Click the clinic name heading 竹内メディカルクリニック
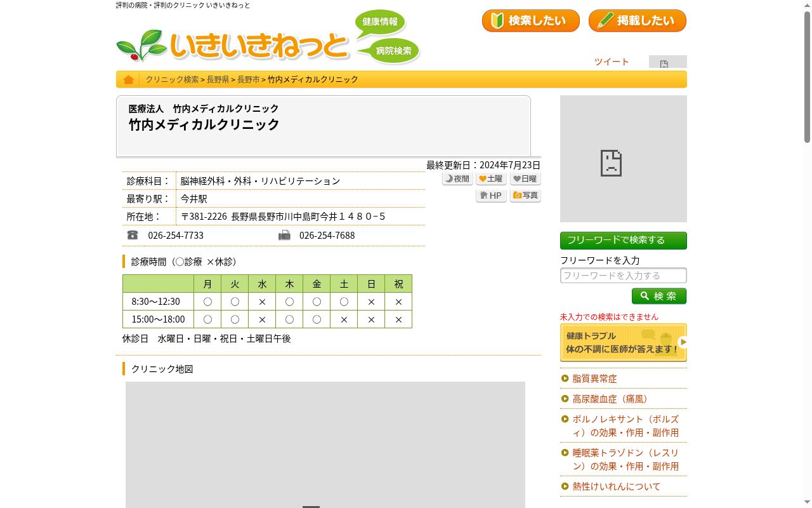Viewport: 812px width, 508px height. coord(204,124)
